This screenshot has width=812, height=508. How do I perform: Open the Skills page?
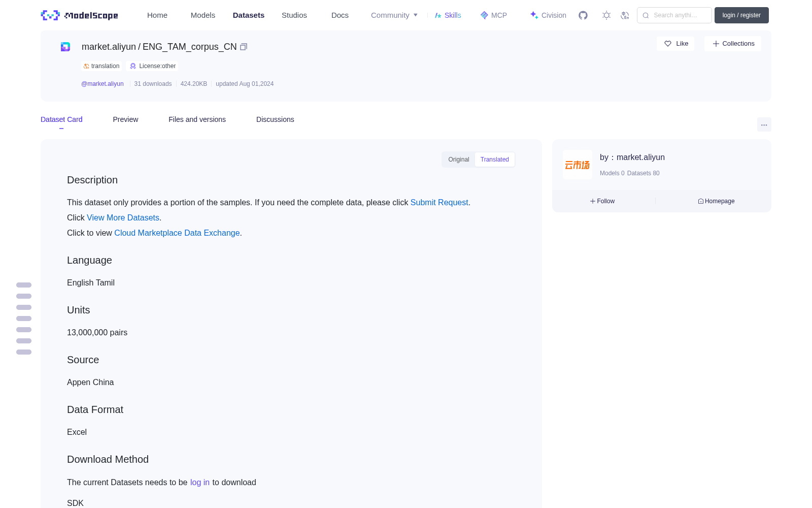[x=448, y=15]
